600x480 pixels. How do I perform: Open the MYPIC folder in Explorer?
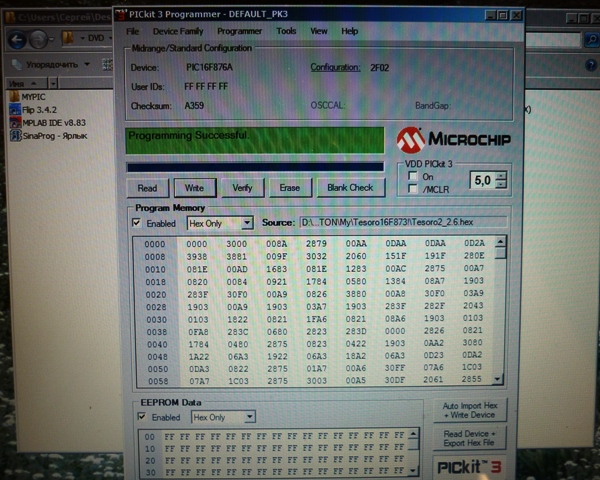point(33,96)
